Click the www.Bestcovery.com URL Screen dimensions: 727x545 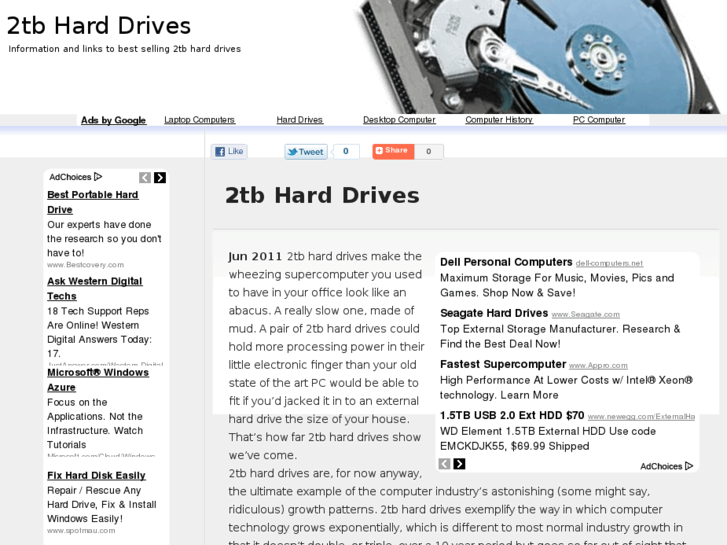[85, 265]
